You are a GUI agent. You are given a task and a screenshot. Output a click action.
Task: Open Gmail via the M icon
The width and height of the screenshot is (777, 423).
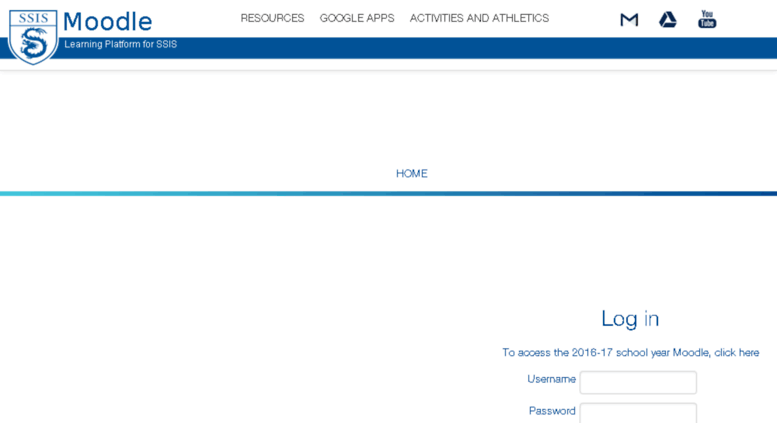[629, 20]
